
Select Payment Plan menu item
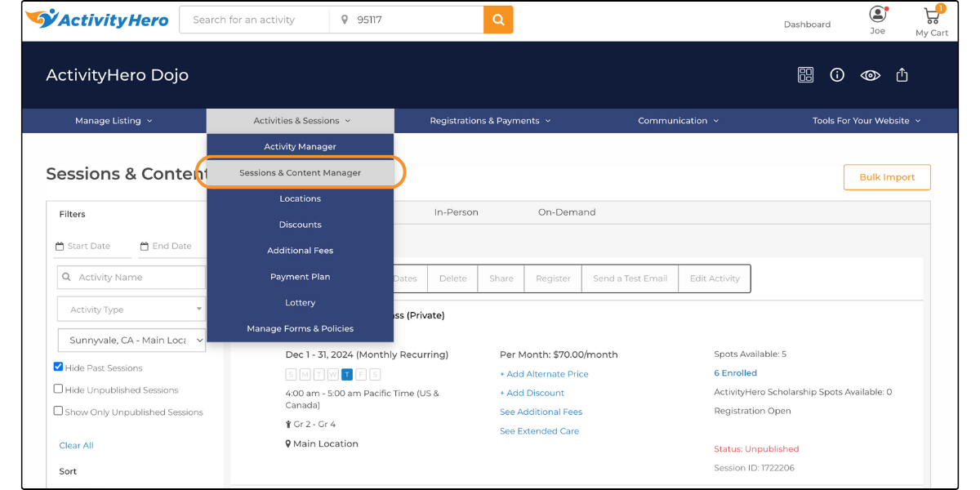(301, 277)
